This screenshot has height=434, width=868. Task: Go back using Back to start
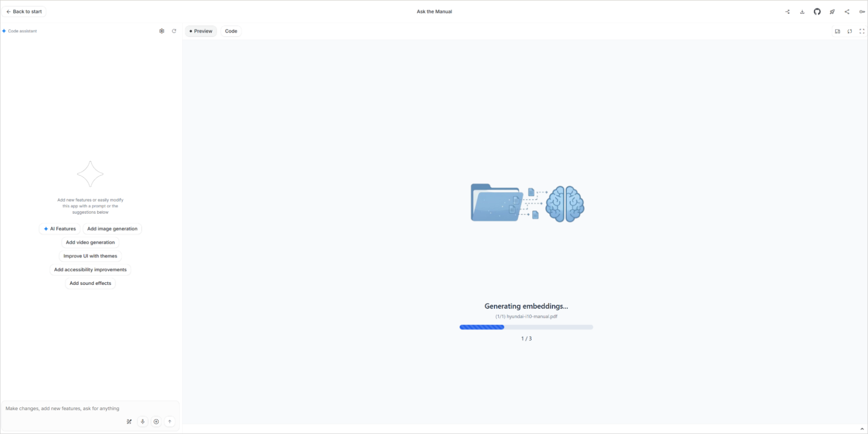click(24, 12)
